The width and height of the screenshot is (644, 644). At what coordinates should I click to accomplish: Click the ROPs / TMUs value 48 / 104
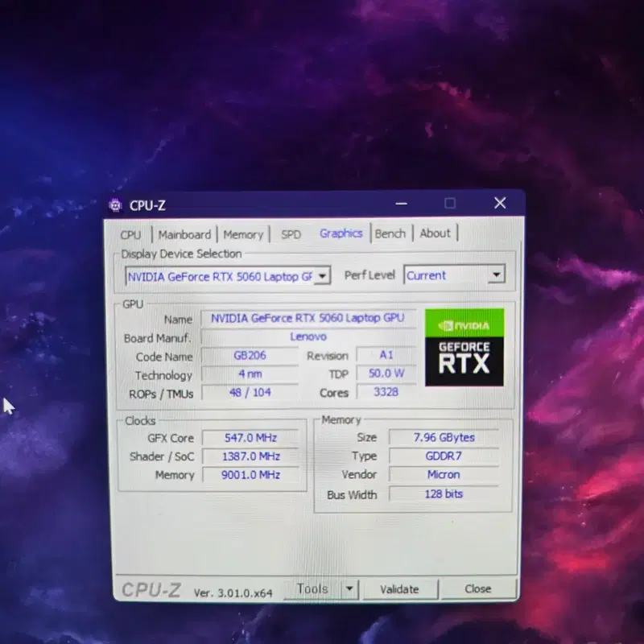(x=250, y=393)
